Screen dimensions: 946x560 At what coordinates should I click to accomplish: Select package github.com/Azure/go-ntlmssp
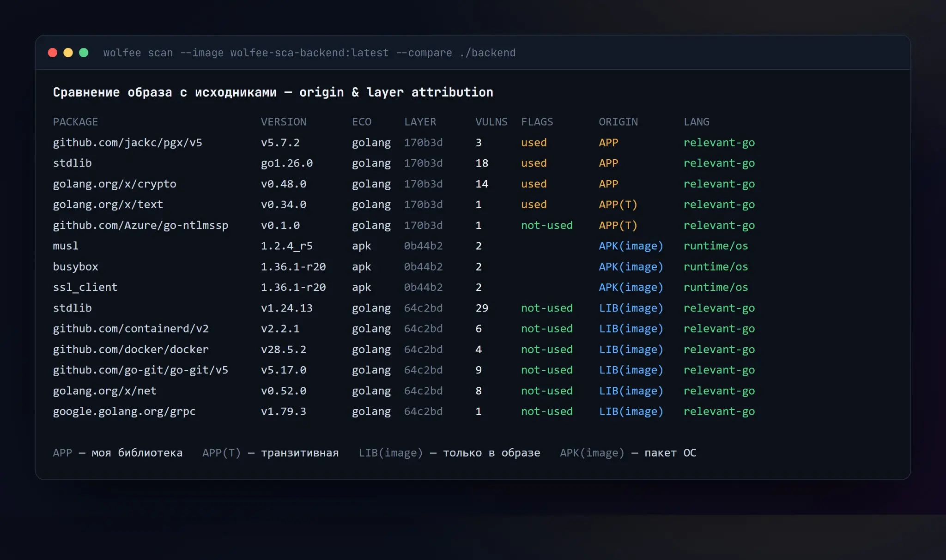140,225
